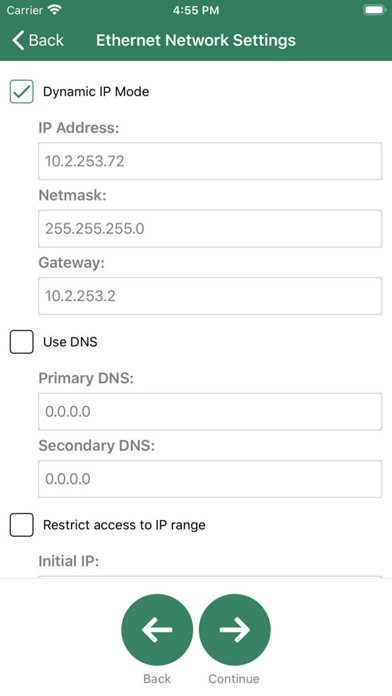The height and width of the screenshot is (696, 392).
Task: Tap the Primary DNS field
Action: [x=210, y=411]
